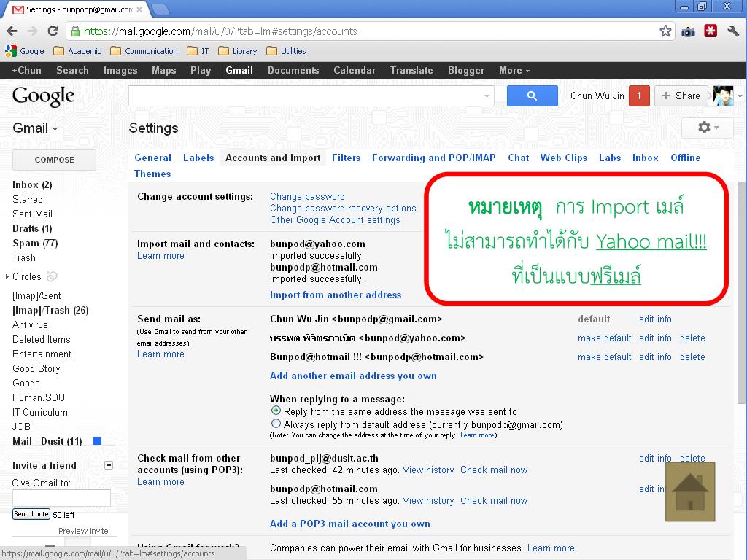Viewport: 747px width, 560px height.
Task: Open the Library bookmark folder
Action: pos(238,51)
